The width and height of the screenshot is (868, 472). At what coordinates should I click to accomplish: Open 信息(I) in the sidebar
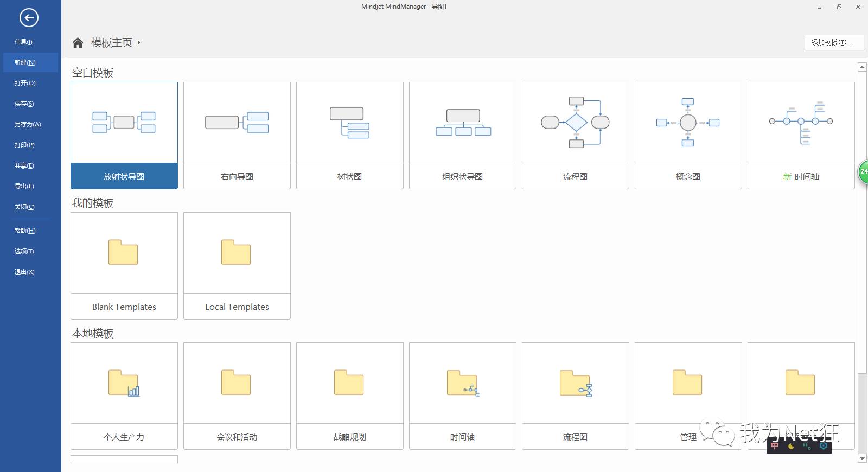point(23,42)
